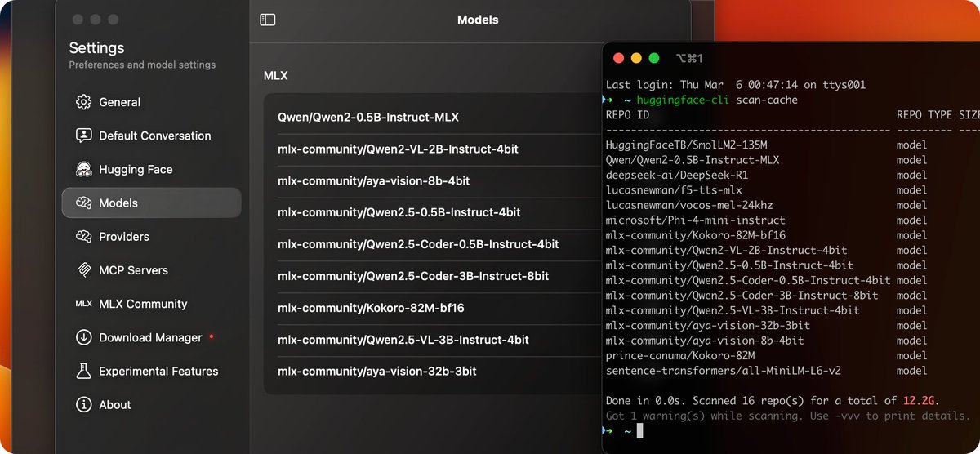
Task: Click the Experimental Features flask icon
Action: pyautogui.click(x=83, y=371)
